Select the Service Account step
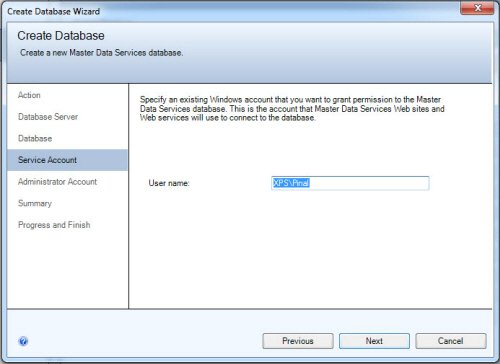500x364 pixels. [x=67, y=160]
